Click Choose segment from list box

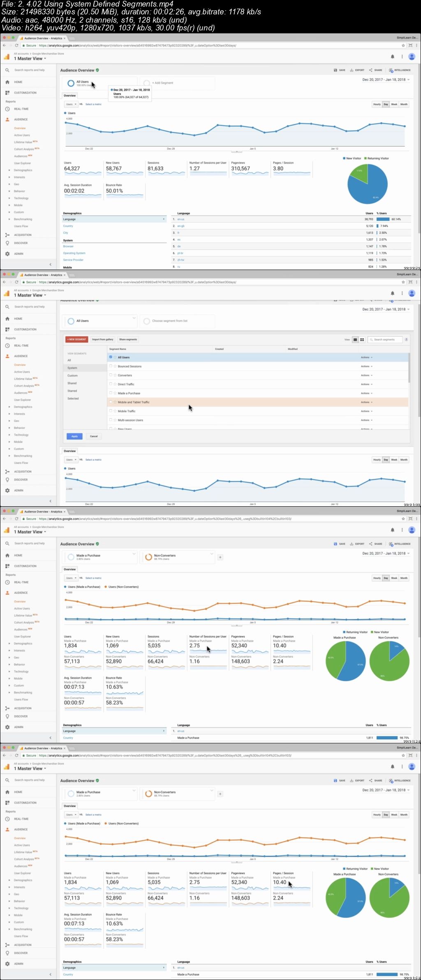[177, 321]
